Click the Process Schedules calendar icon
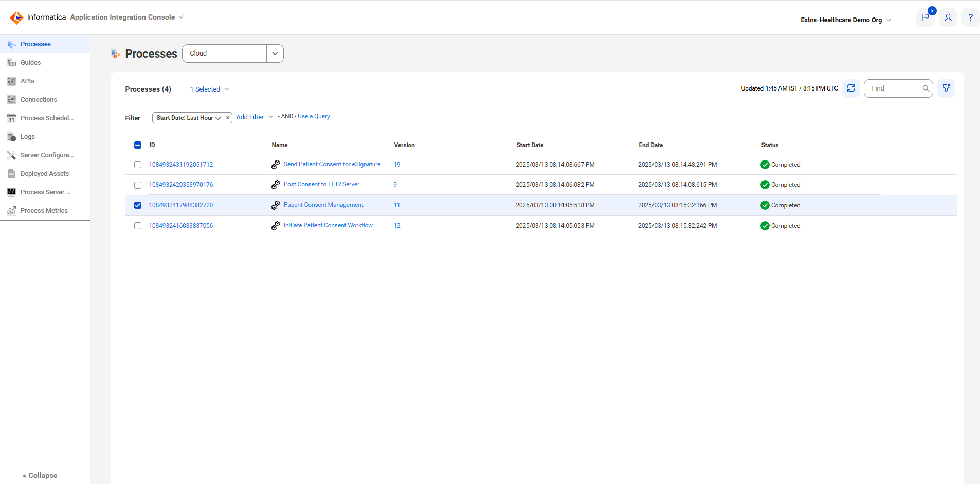Screen dimensions: 980x484 (x=11, y=118)
